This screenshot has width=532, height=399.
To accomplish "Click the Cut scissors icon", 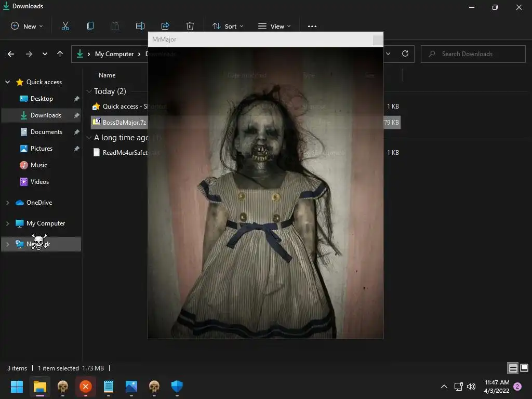I will click(x=65, y=26).
